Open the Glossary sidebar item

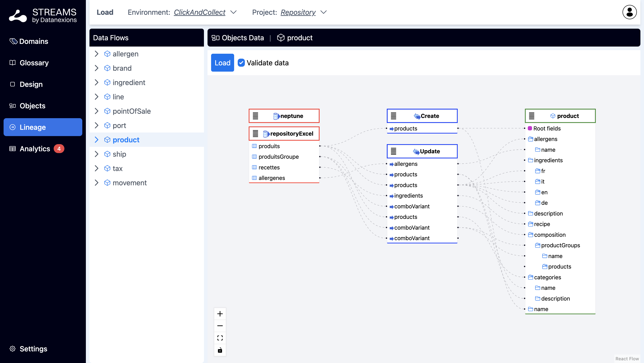click(x=34, y=63)
